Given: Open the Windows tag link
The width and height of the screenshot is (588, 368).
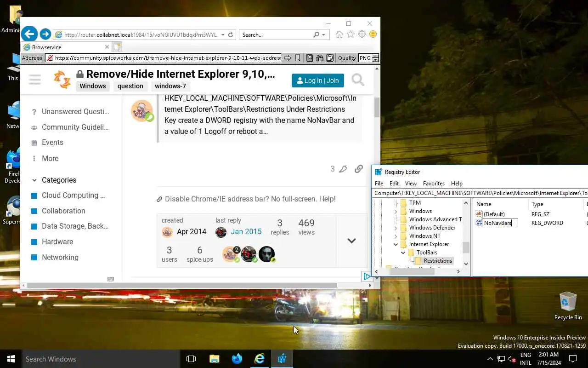Looking at the screenshot, I should pyautogui.click(x=93, y=86).
